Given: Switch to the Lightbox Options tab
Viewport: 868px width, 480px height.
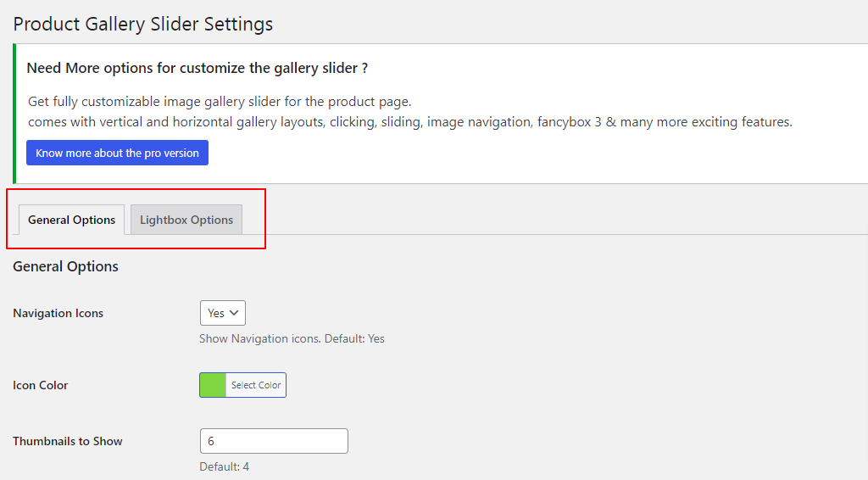Looking at the screenshot, I should [186, 220].
